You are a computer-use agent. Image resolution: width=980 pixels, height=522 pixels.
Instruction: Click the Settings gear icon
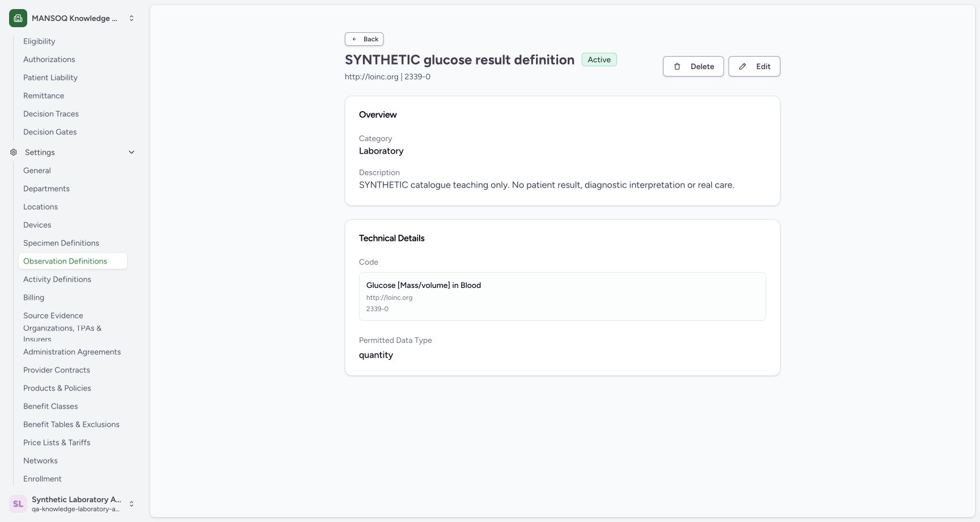[14, 152]
